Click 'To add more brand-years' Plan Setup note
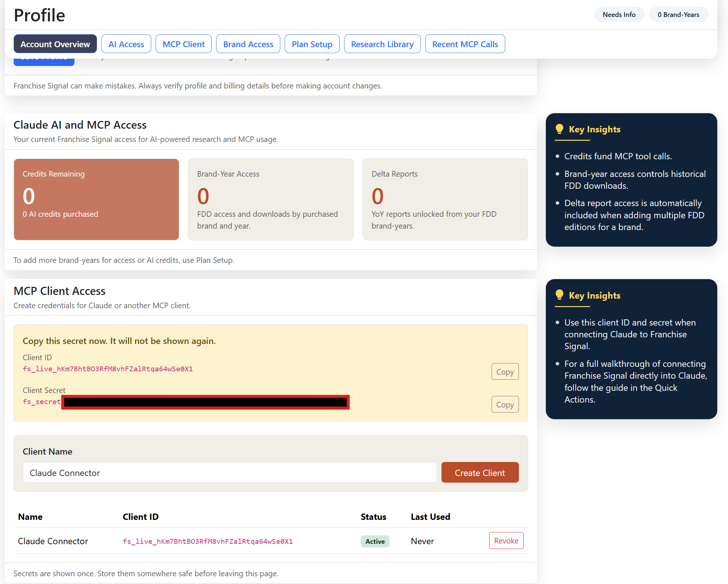728x584 pixels. [x=124, y=260]
